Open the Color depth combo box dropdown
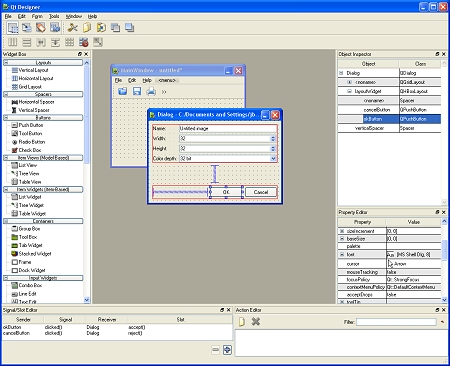The height and width of the screenshot is (366, 450). tap(273, 159)
